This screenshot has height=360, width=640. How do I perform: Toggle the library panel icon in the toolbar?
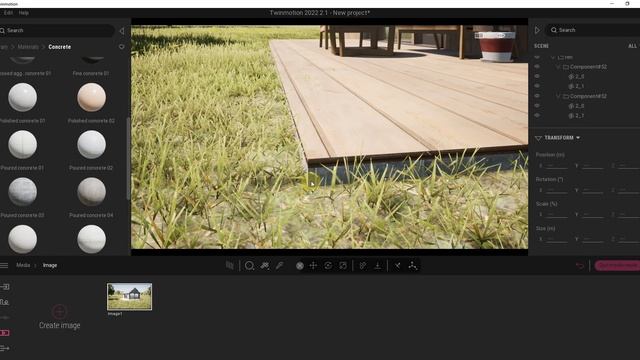pyautogui.click(x=230, y=265)
